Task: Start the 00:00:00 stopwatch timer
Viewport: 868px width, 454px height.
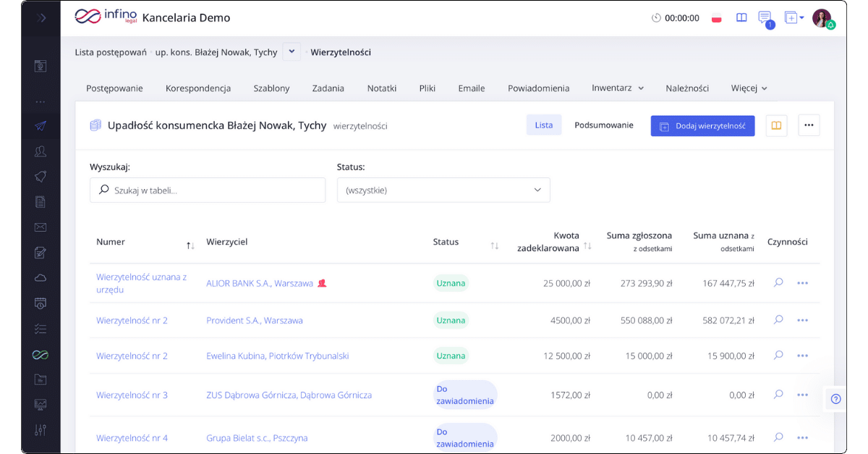Action: point(676,18)
